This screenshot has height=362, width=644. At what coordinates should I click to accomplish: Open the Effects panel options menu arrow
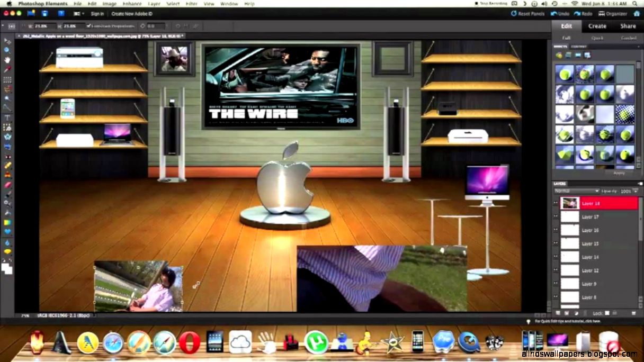pyautogui.click(x=639, y=46)
